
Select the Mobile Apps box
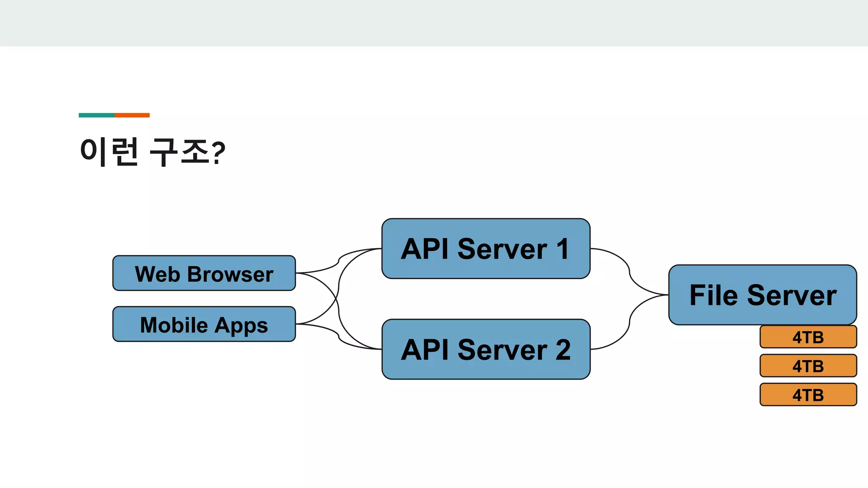point(204,324)
